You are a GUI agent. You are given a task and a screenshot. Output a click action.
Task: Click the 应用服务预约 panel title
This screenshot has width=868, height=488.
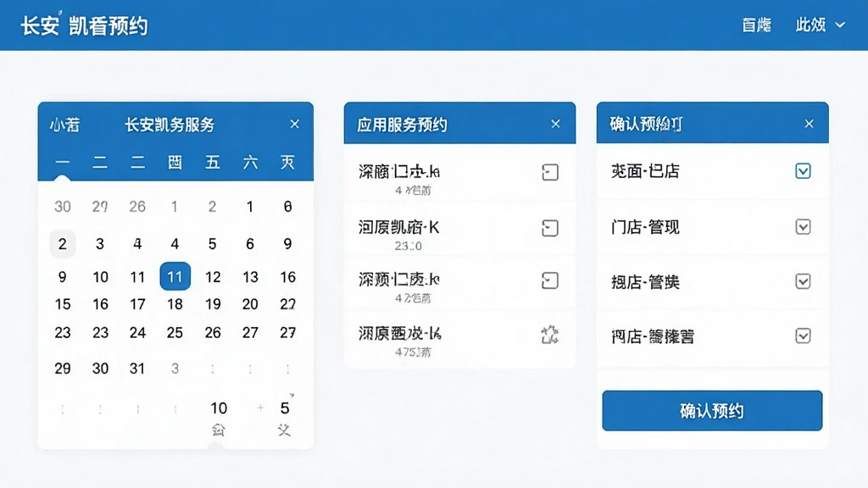point(402,125)
